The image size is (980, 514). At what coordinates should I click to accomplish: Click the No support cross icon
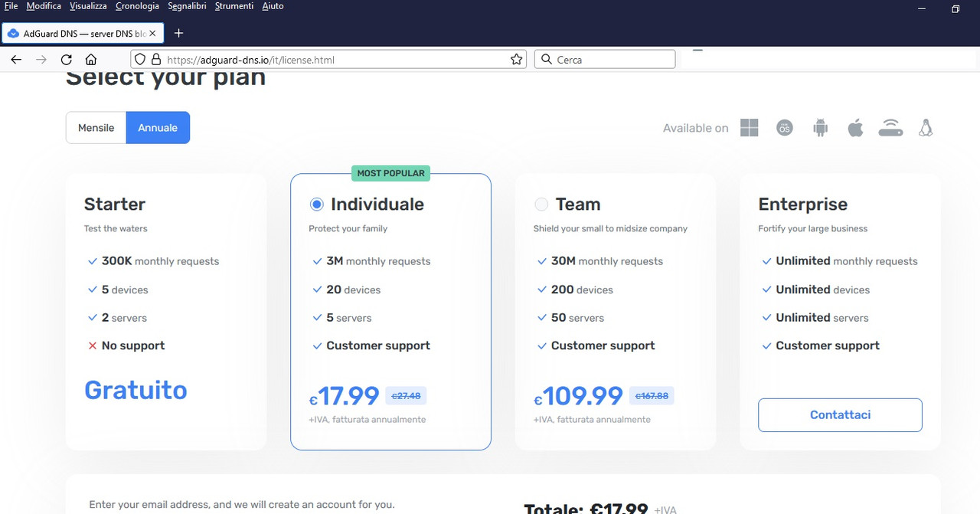coord(93,346)
